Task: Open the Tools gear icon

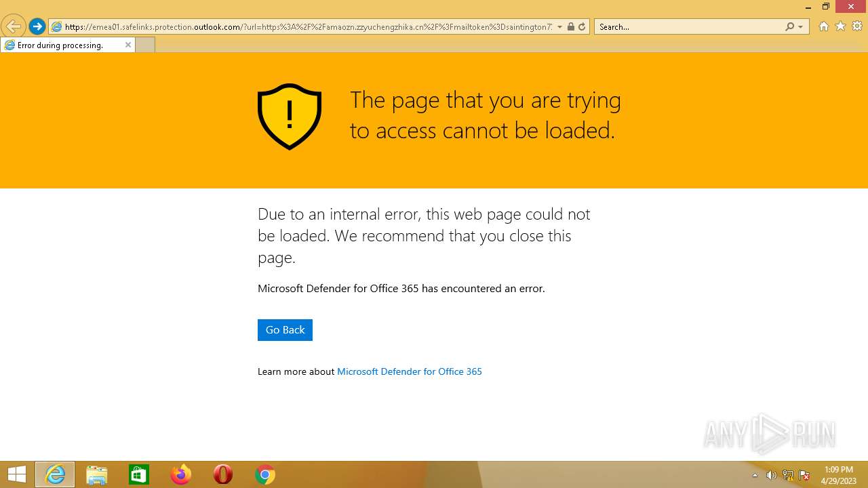Action: click(x=857, y=26)
